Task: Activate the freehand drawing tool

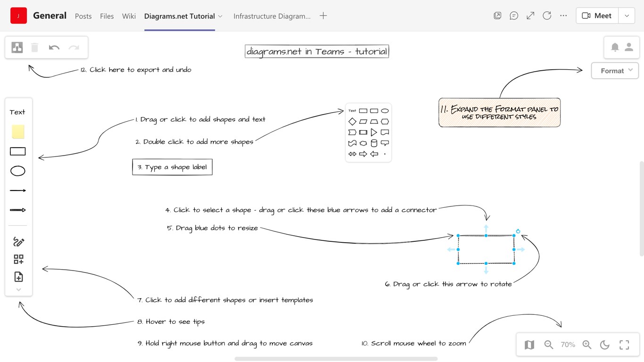Action: 18,242
